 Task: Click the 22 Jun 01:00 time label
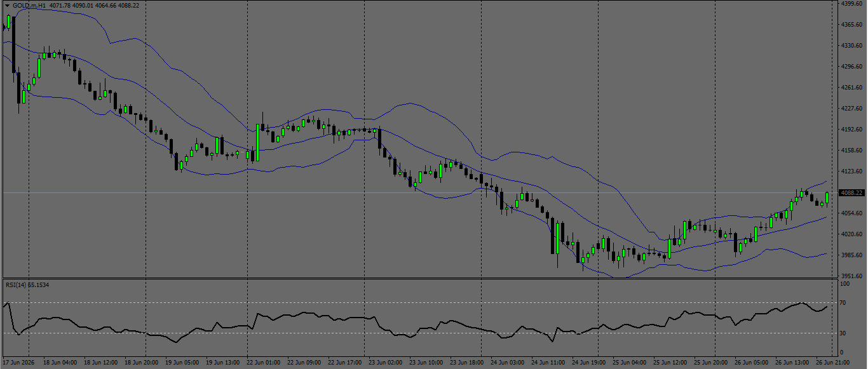[x=264, y=362]
